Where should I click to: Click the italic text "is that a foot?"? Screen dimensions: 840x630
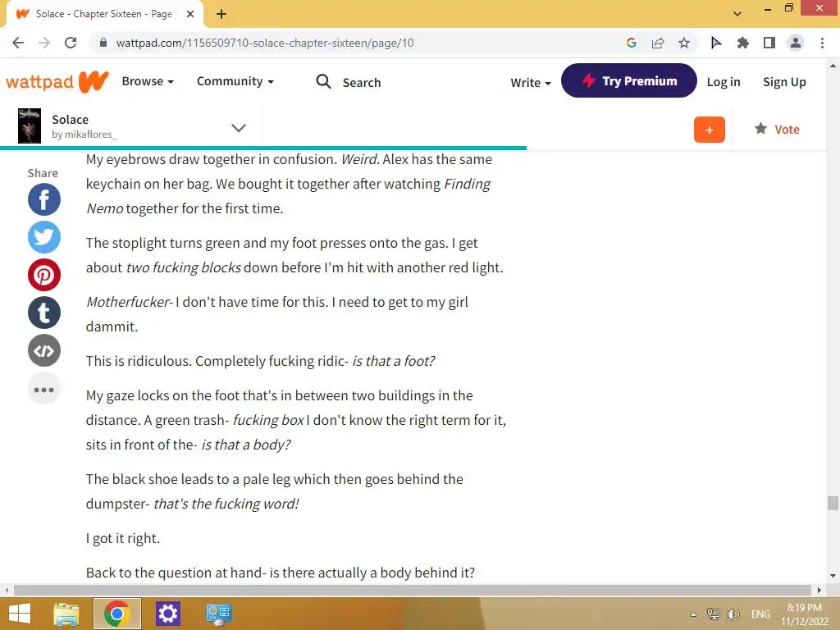pos(393,361)
